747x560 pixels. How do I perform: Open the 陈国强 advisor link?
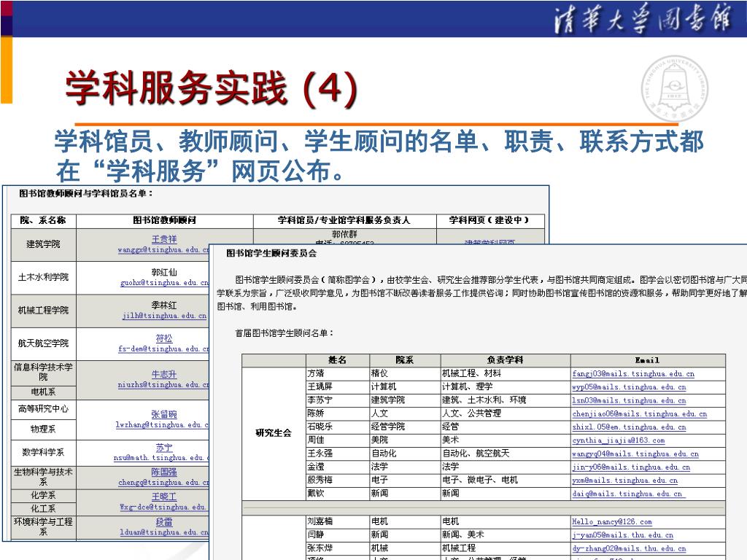coord(164,472)
